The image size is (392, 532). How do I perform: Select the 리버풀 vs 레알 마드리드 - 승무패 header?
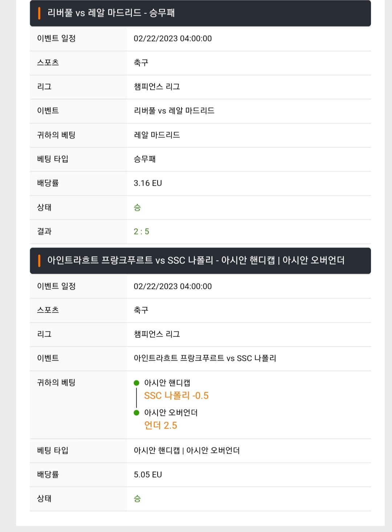[200, 13]
